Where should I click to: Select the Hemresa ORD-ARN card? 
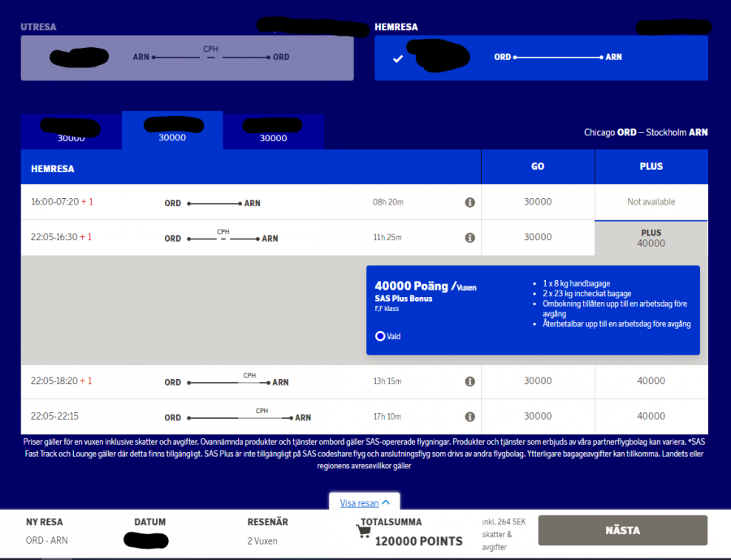click(541, 58)
